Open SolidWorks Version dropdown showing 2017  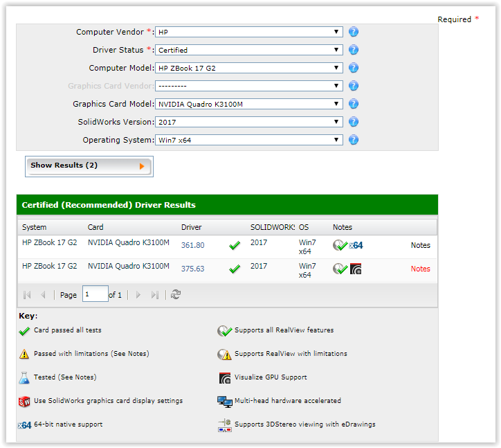tap(249, 122)
